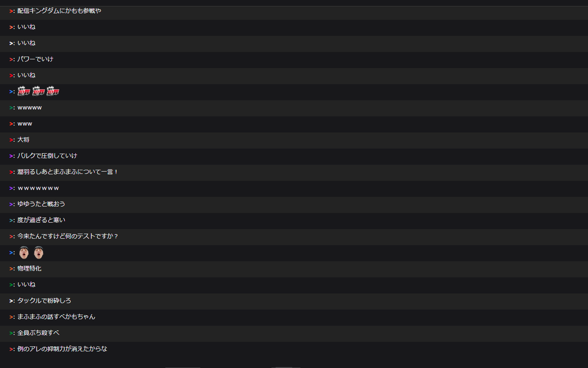Click the message 例のアレの抑制力が消えたからな
588x368 pixels.
pyautogui.click(x=62, y=349)
